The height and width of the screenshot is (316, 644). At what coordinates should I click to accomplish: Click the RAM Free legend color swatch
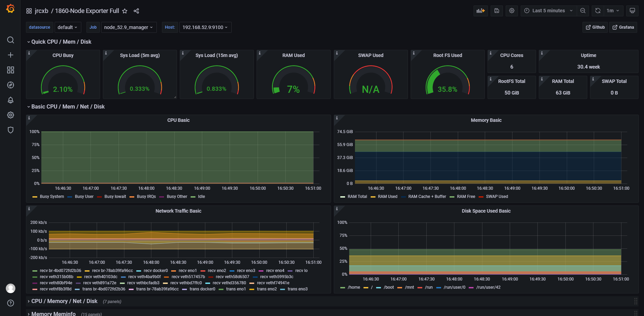coord(452,197)
